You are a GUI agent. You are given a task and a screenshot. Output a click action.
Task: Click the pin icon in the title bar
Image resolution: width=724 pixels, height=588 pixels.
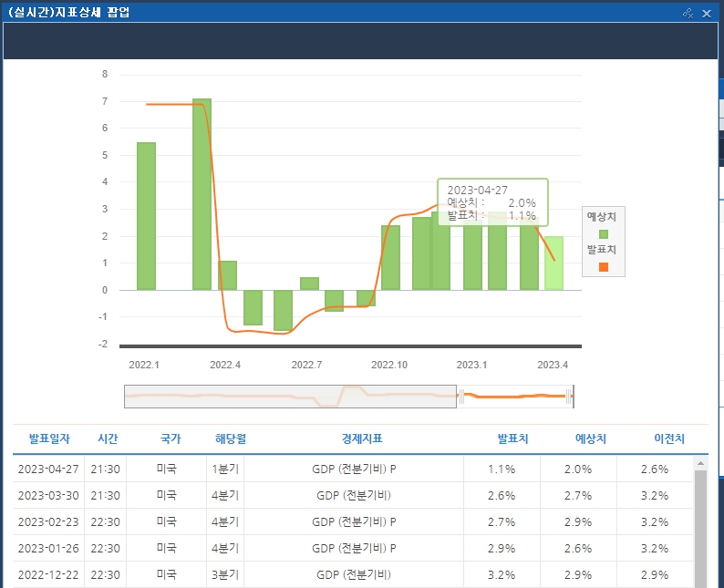pyautogui.click(x=688, y=13)
